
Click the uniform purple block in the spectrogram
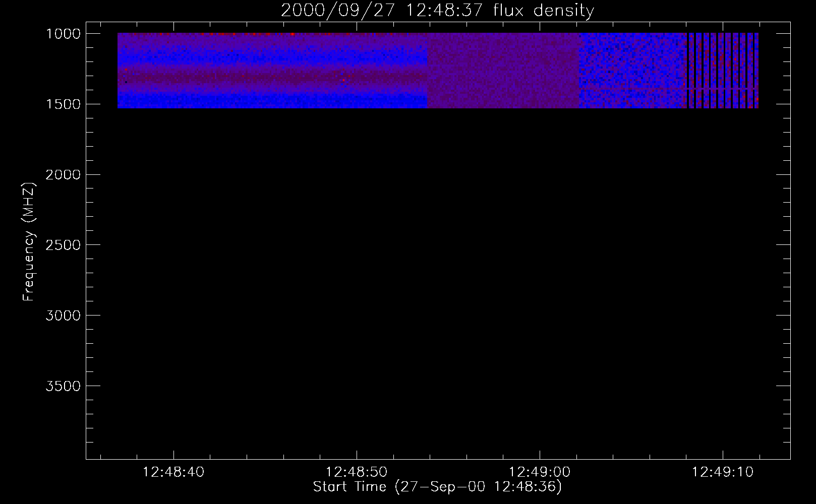click(x=503, y=71)
